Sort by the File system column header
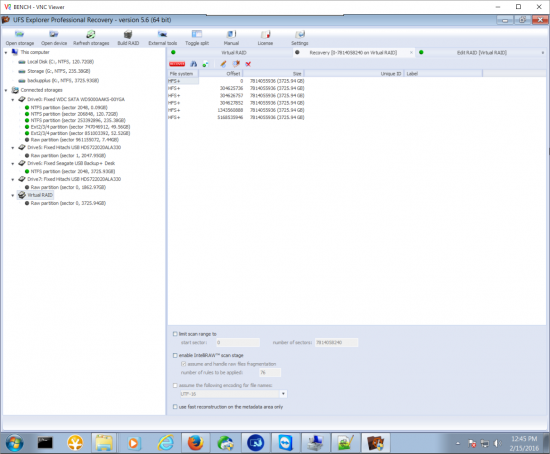550x454 pixels. click(183, 73)
